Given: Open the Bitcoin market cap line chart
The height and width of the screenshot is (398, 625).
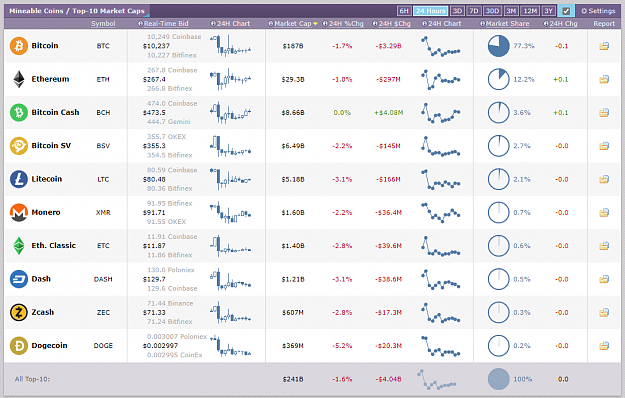Looking at the screenshot, I should (x=440, y=46).
